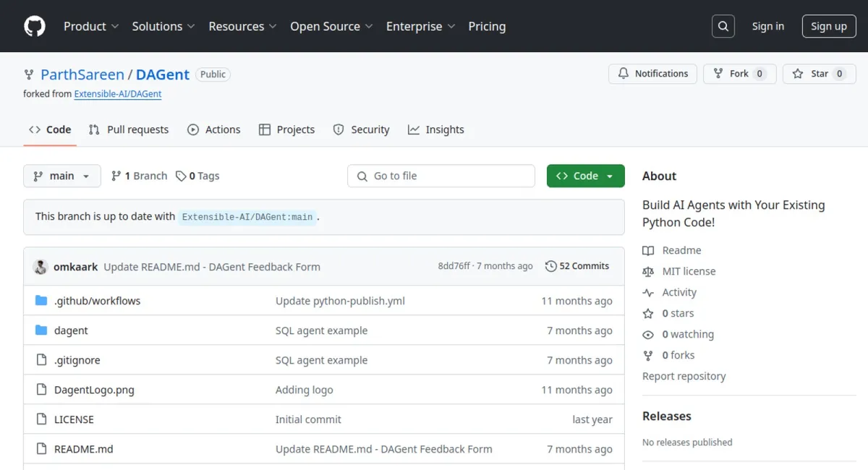The image size is (868, 470).
Task: Star the repository with Star button
Action: pos(820,74)
